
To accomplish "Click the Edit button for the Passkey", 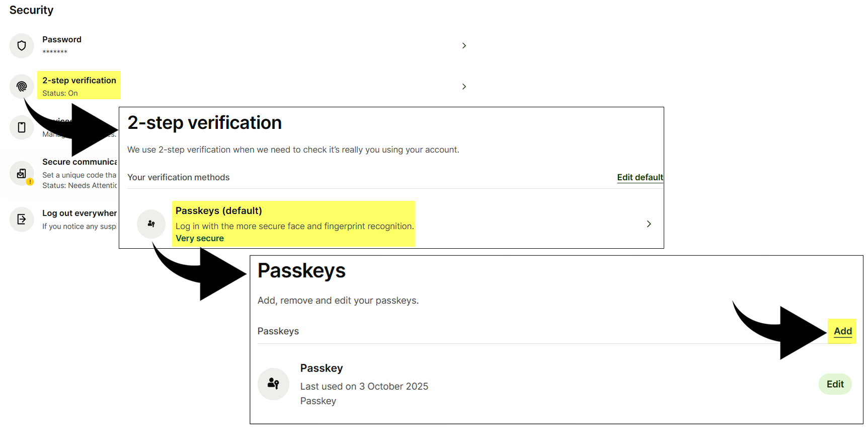I will point(835,384).
